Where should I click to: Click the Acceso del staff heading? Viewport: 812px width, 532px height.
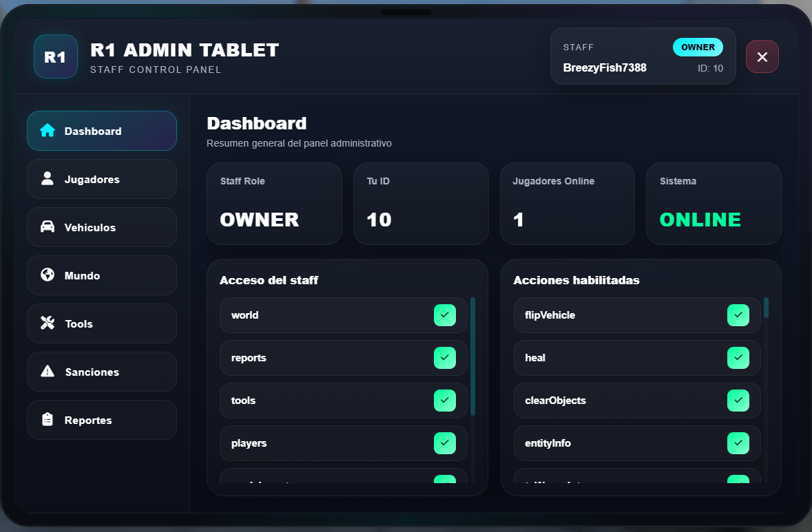[x=269, y=280]
